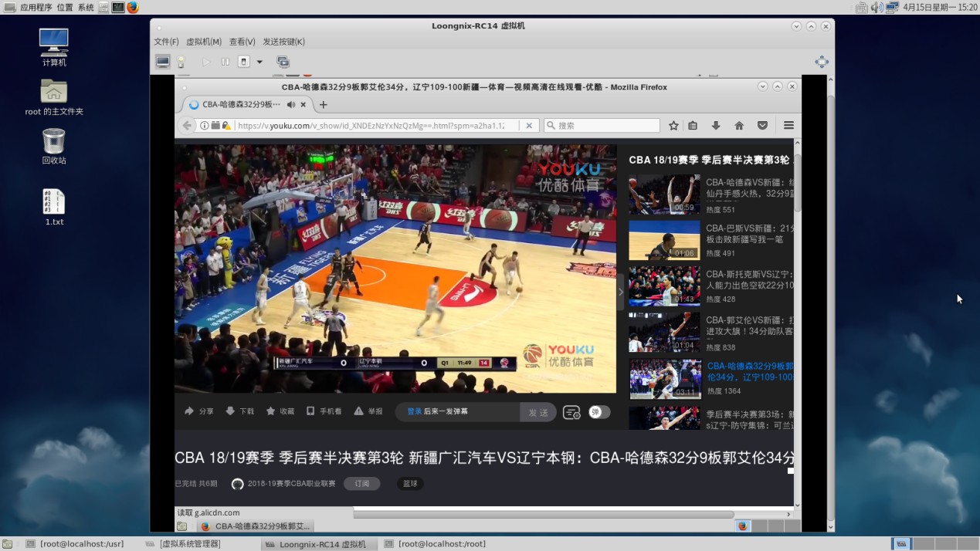Click the 登录 login link in danmaku box
980x551 pixels.
415,411
